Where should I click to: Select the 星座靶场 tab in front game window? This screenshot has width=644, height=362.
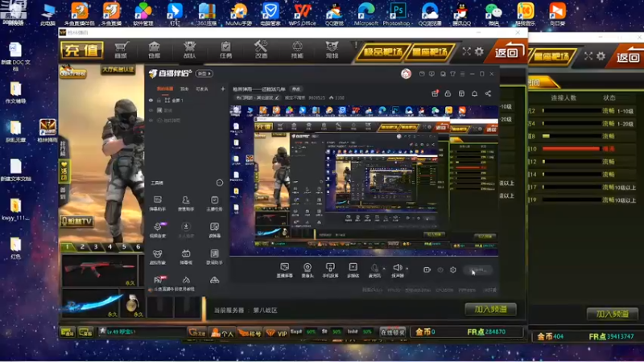(431, 52)
